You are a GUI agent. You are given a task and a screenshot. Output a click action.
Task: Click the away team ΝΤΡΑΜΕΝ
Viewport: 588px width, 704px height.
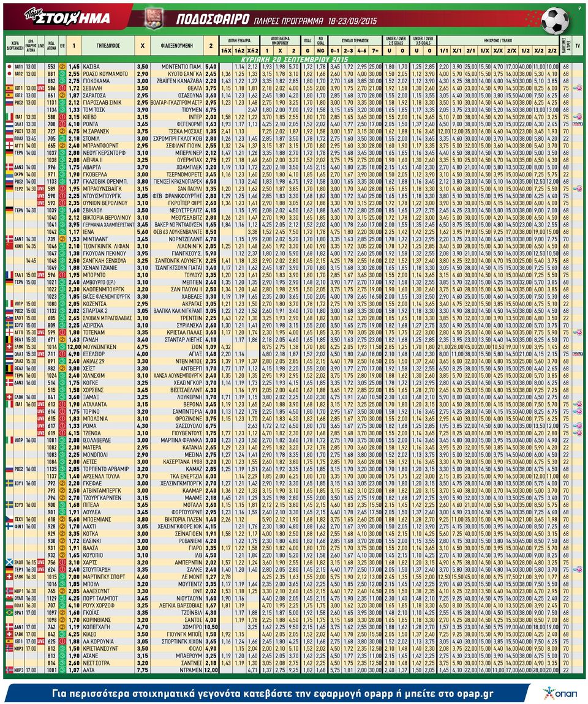pos(191,670)
